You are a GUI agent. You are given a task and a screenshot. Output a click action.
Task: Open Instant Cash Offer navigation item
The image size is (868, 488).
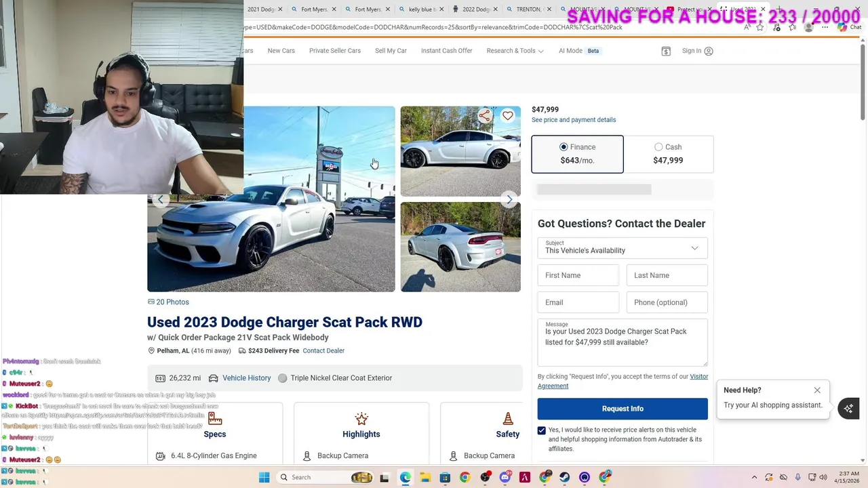(x=446, y=51)
